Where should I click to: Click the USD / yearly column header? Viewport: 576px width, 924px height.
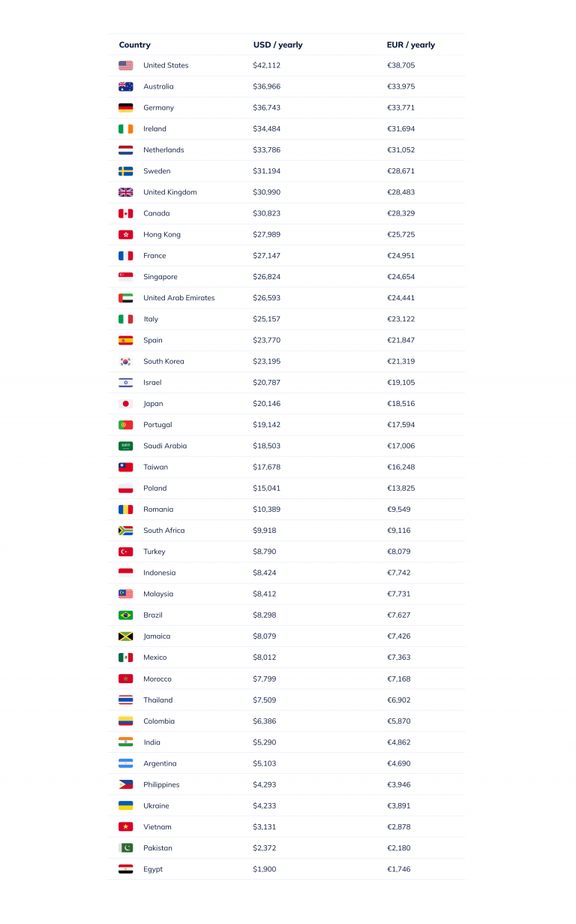277,45
